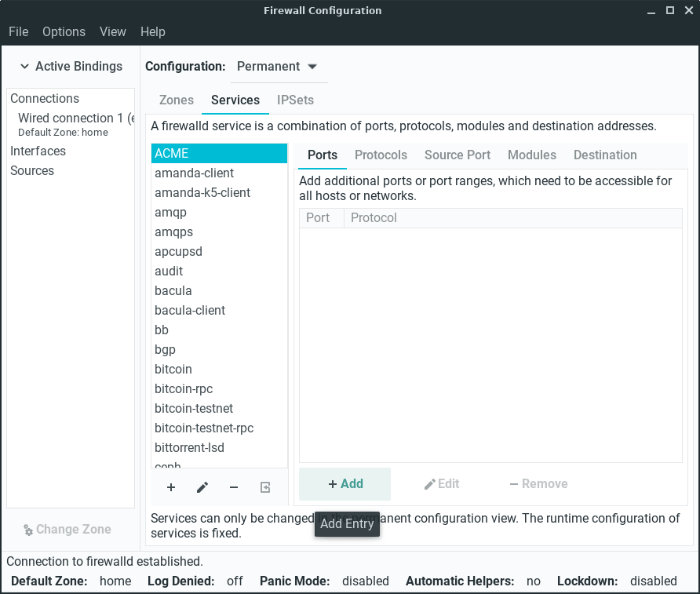The image size is (700, 594).
Task: Open the Configuration Permanent dropdown
Action: [x=278, y=67]
